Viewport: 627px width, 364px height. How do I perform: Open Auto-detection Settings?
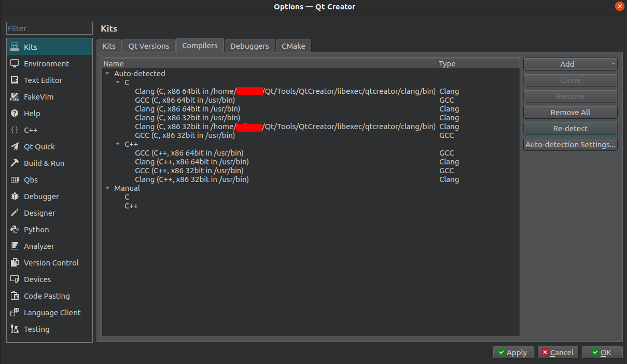(570, 145)
